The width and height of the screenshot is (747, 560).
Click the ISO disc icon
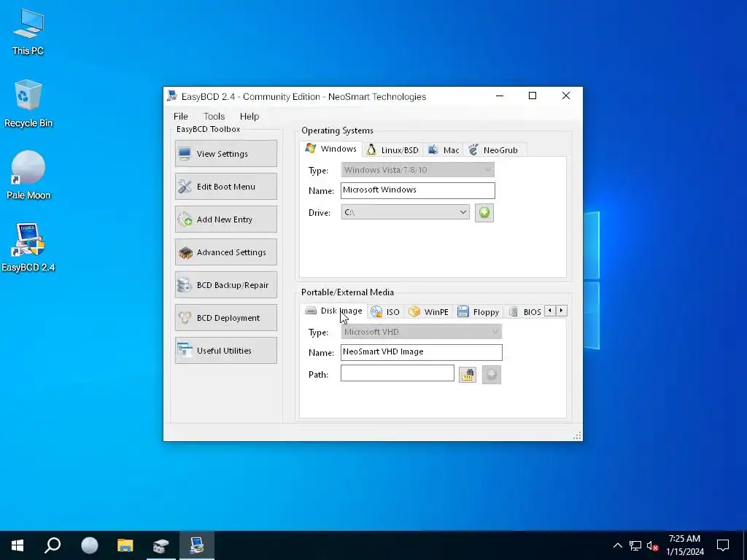[376, 312]
